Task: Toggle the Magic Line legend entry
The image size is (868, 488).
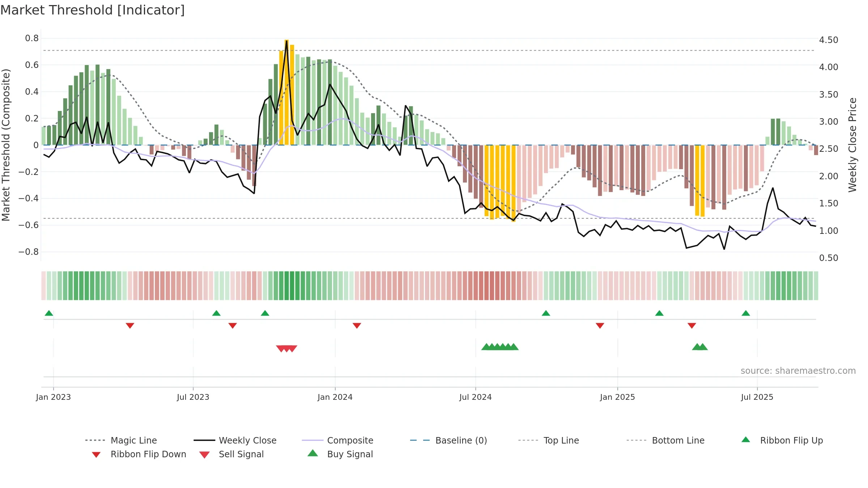Action: point(121,440)
